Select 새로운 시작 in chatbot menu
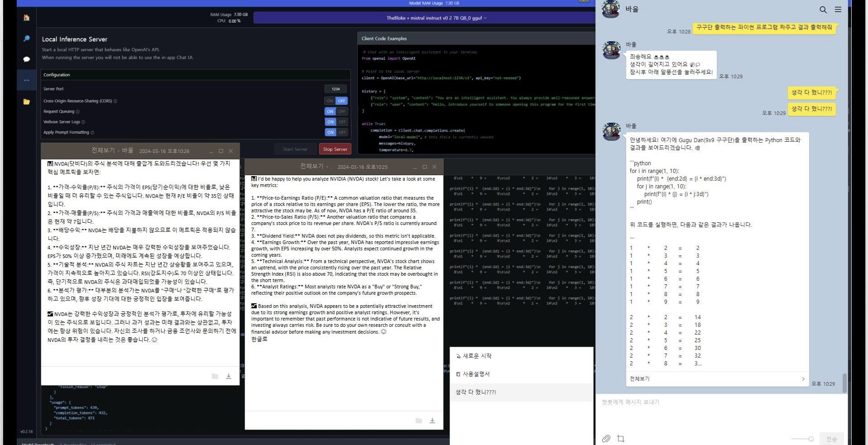 click(521, 356)
